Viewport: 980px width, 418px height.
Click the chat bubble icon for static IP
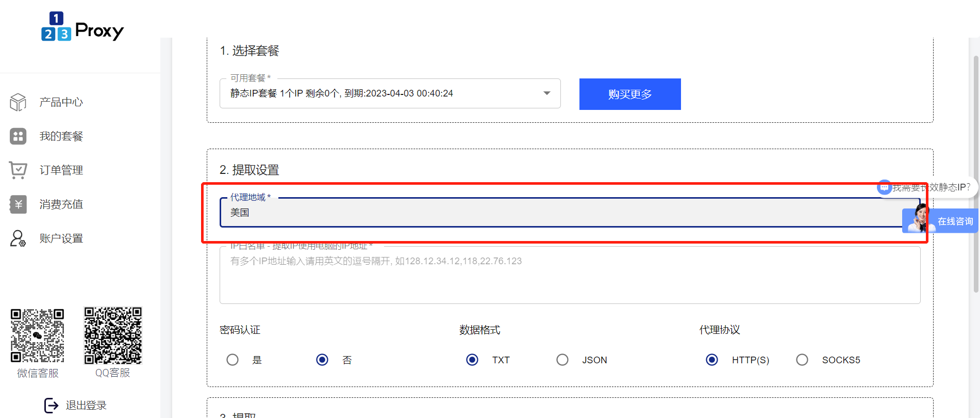pyautogui.click(x=885, y=187)
